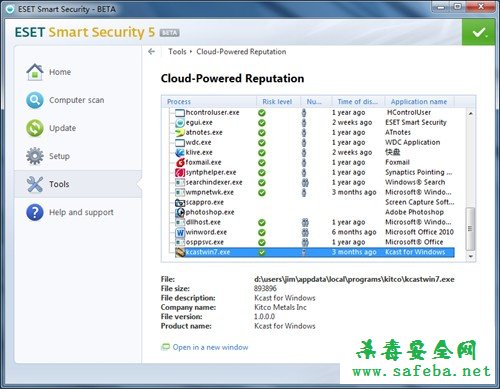The width and height of the screenshot is (500, 389).
Task: Click the process list scrollbar thumb
Action: (470, 229)
